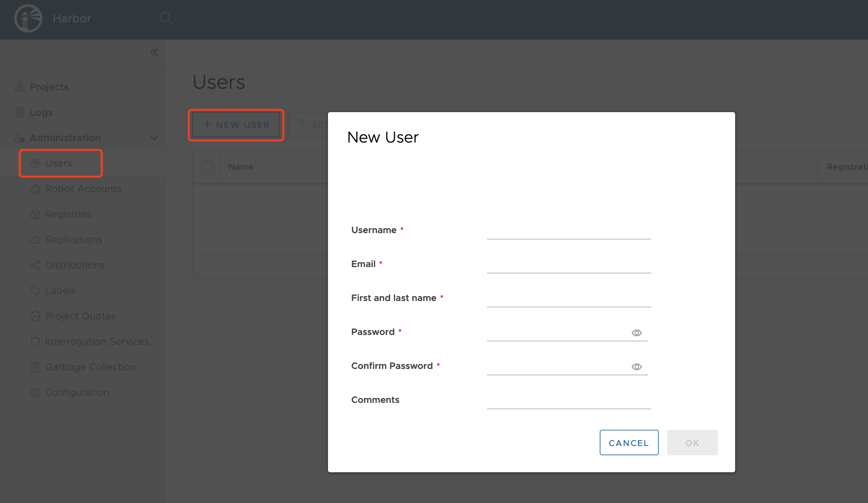Click the Registries cube icon
868x503 pixels.
pyautogui.click(x=35, y=214)
